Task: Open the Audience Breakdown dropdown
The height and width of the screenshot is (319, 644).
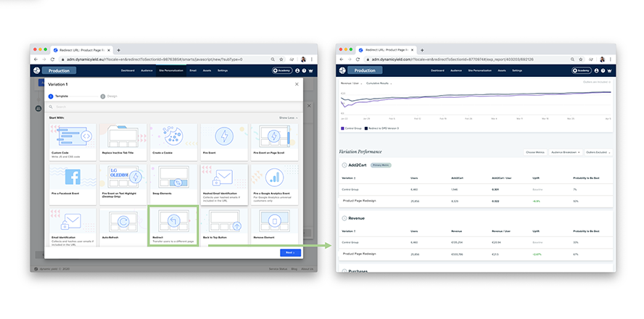Action: (x=566, y=152)
